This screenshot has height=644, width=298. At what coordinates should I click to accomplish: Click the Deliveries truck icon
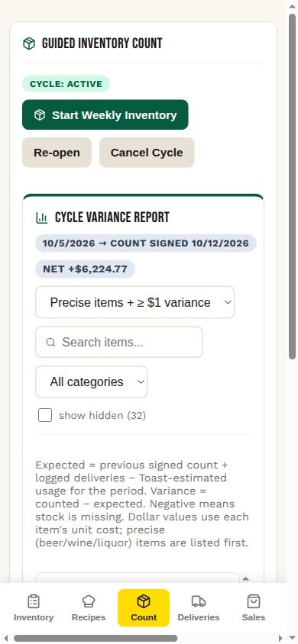pyautogui.click(x=199, y=601)
